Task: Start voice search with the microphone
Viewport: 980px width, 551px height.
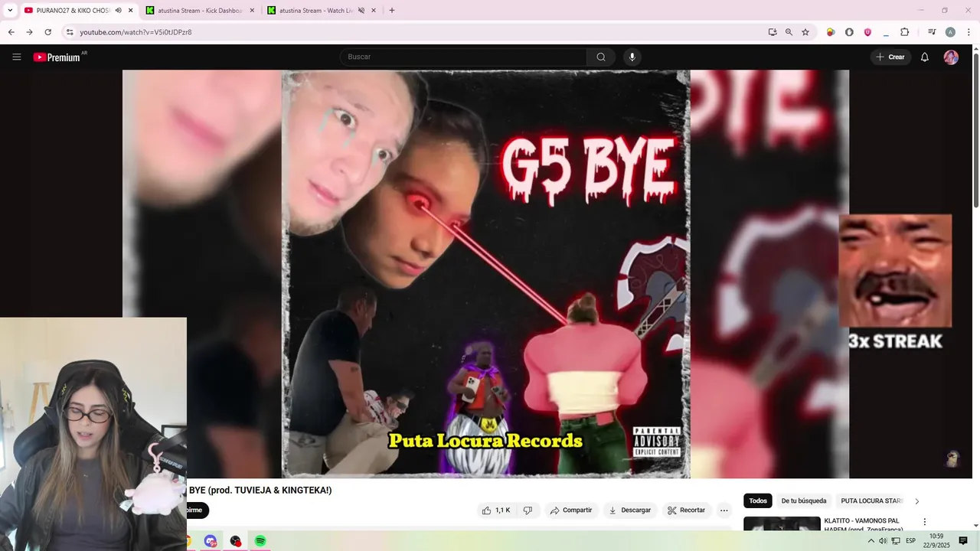Action: point(632,57)
